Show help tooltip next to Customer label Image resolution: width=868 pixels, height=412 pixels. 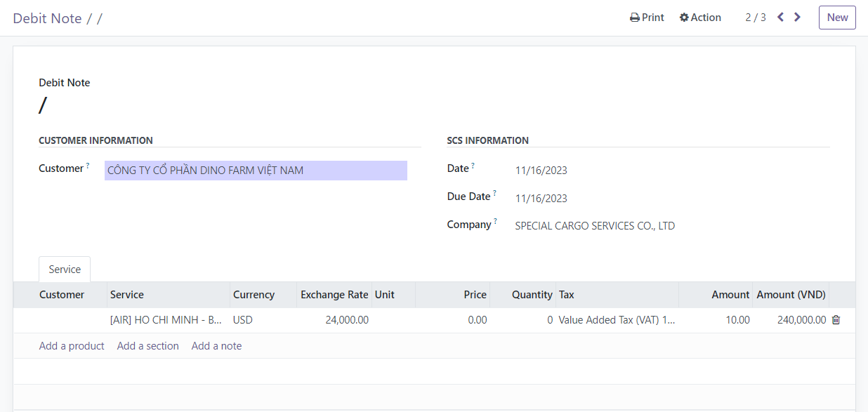point(88,166)
